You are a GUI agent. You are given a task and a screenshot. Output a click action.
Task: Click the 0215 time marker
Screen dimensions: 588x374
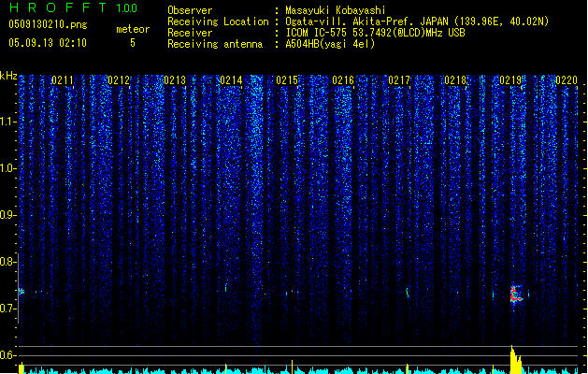[287, 80]
